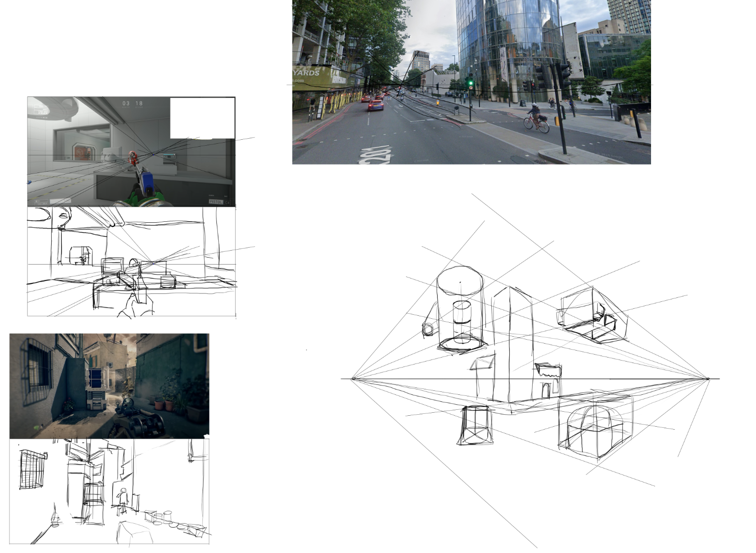Click the green traffic light in street photo
This screenshot has width=756, height=553.
[x=471, y=83]
